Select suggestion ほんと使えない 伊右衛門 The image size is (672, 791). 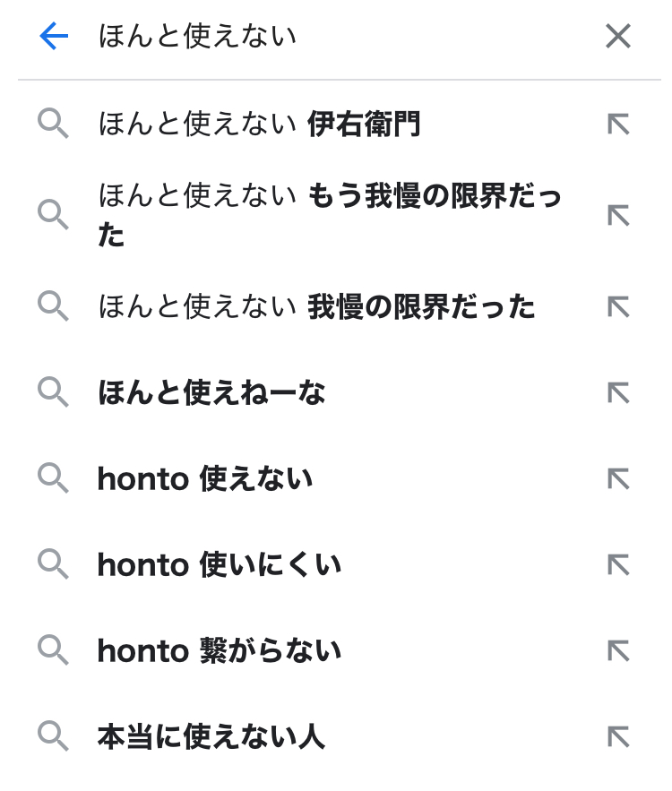[x=259, y=125]
